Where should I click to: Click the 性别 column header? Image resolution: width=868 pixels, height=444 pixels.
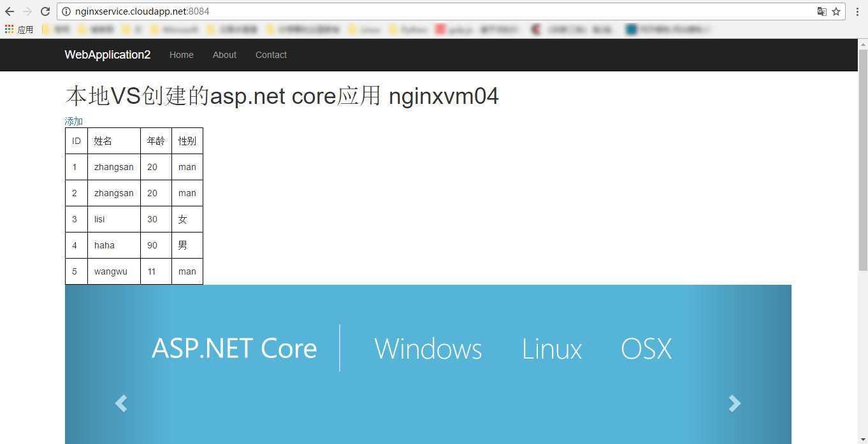click(x=187, y=141)
